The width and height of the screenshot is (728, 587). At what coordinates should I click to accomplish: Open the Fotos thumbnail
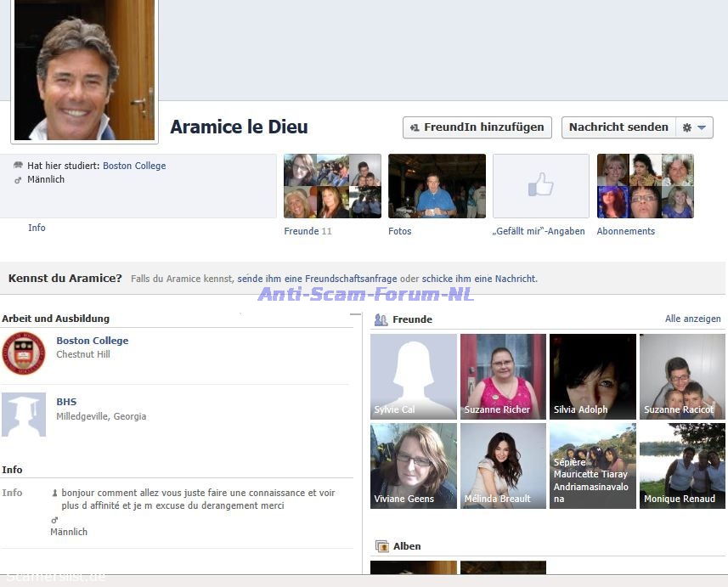tap(437, 185)
